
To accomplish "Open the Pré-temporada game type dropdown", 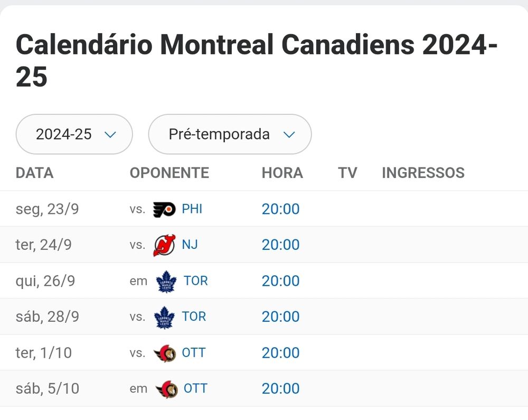I will point(230,134).
